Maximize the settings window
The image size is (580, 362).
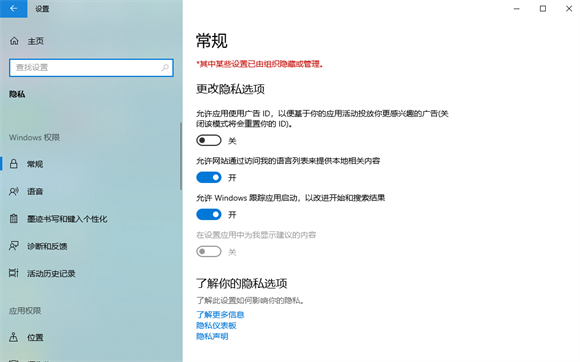543,9
